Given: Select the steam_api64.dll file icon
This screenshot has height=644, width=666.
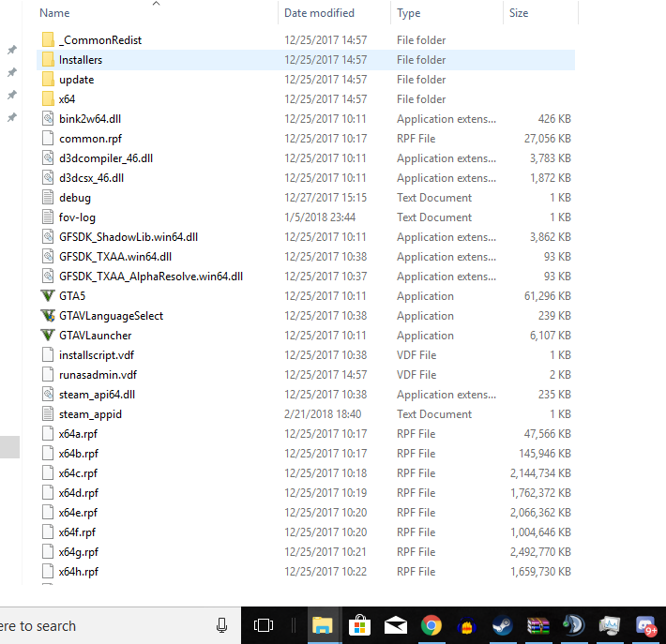Looking at the screenshot, I should 48,395.
